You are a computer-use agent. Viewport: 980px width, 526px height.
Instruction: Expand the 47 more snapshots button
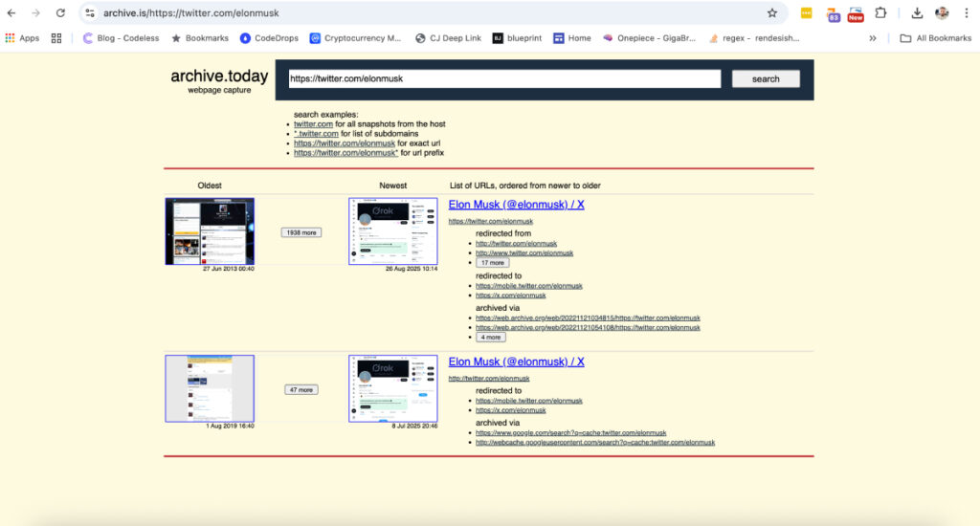pyautogui.click(x=301, y=390)
